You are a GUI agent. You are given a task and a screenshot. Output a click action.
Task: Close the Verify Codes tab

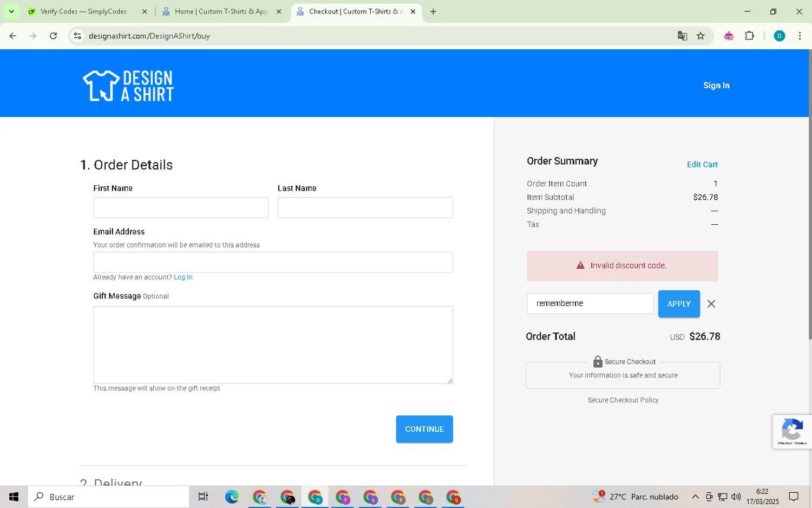145,11
